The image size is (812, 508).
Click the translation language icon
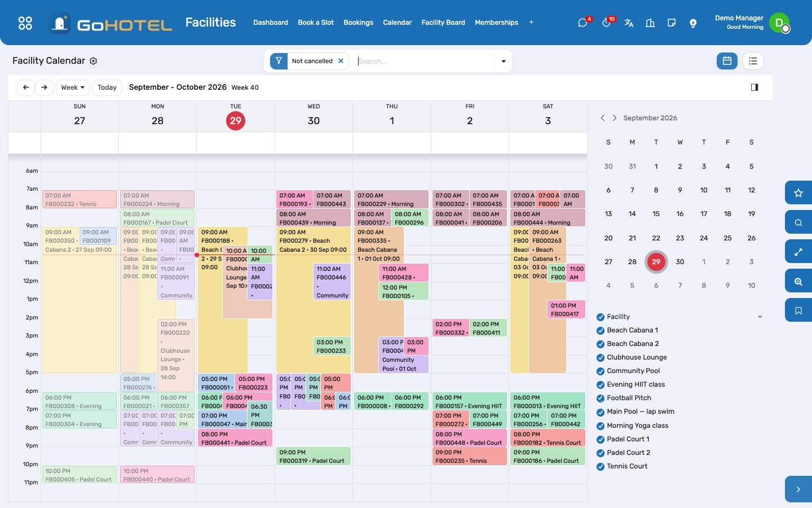[x=629, y=23]
